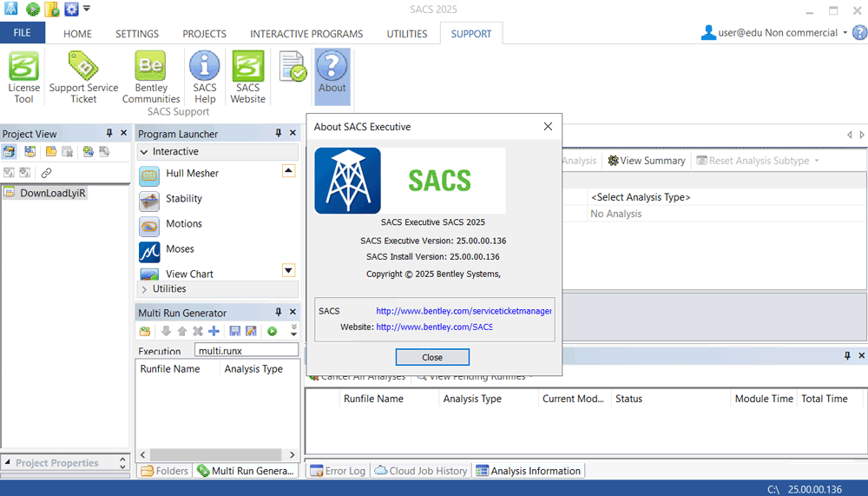The height and width of the screenshot is (496, 868).
Task: Click the save-as pencil icon in Multi Run Generator
Action: click(x=251, y=332)
